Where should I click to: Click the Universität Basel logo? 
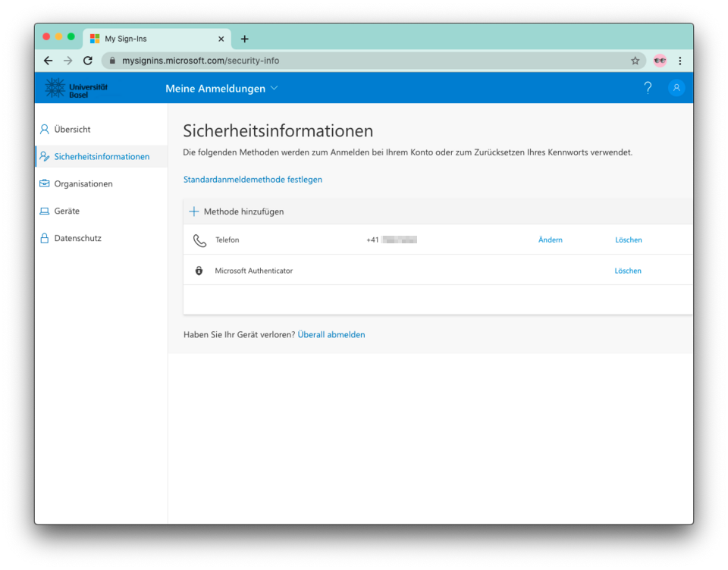[x=77, y=88]
